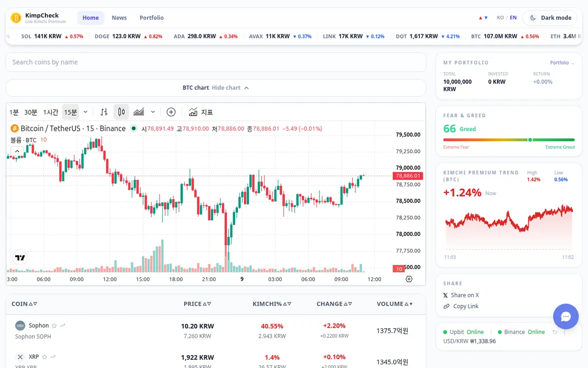Image resolution: width=588 pixels, height=368 pixels.
Task: Open the chart style dropdown arrow
Action: [x=153, y=112]
